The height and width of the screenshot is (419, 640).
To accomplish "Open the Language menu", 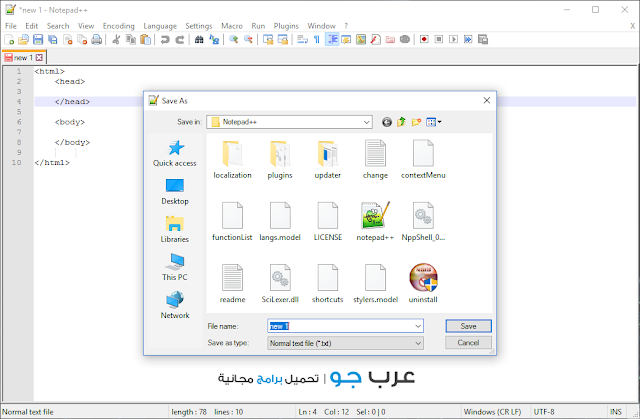I will [160, 26].
